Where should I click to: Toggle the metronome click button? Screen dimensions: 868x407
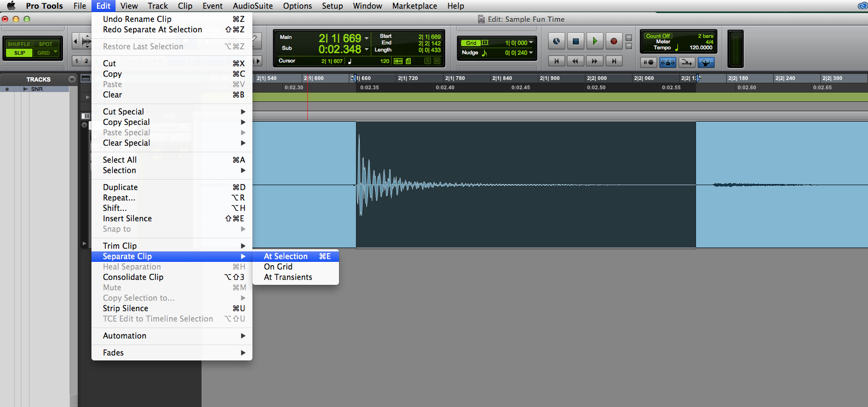pos(668,62)
